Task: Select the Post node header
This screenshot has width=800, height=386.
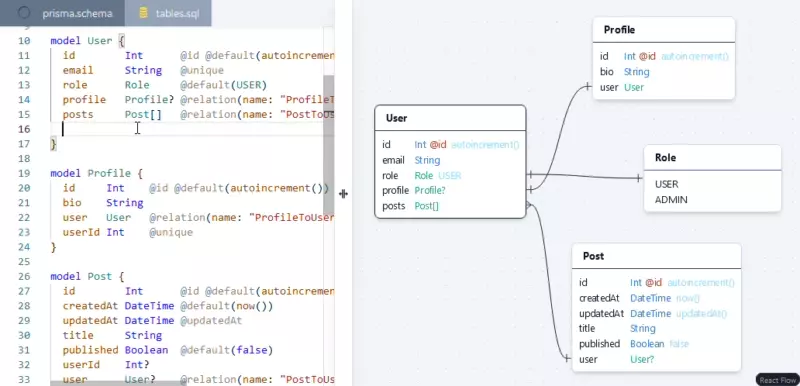Action: point(656,256)
